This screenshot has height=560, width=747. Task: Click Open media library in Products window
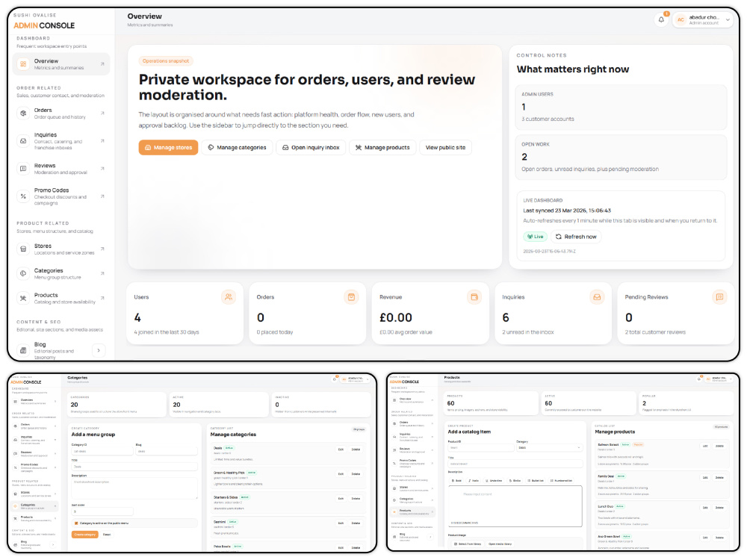tap(500, 544)
